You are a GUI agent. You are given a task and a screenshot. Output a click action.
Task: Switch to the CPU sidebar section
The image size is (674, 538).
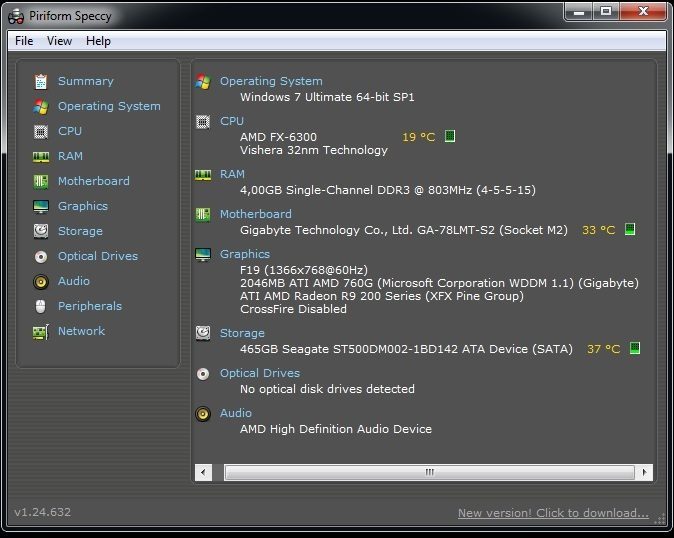click(70, 131)
